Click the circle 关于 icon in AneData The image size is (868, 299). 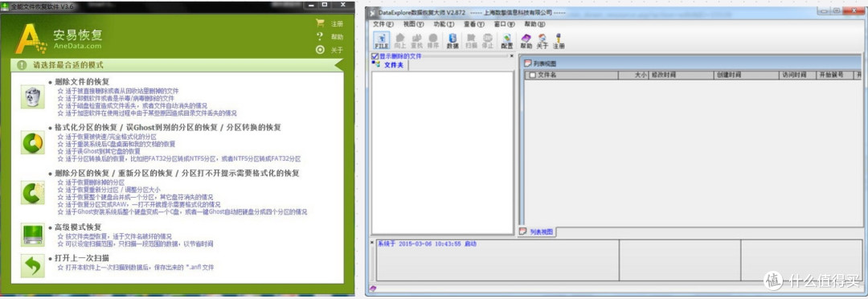320,50
